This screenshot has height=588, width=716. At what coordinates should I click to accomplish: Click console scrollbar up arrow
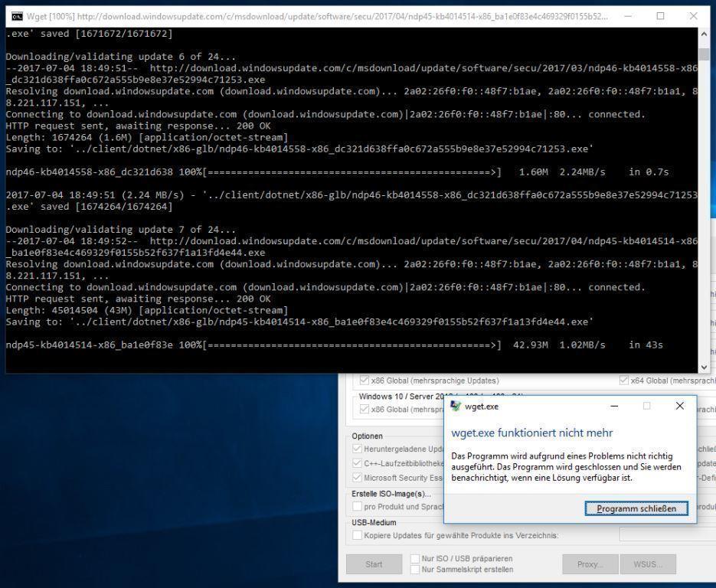point(705,34)
